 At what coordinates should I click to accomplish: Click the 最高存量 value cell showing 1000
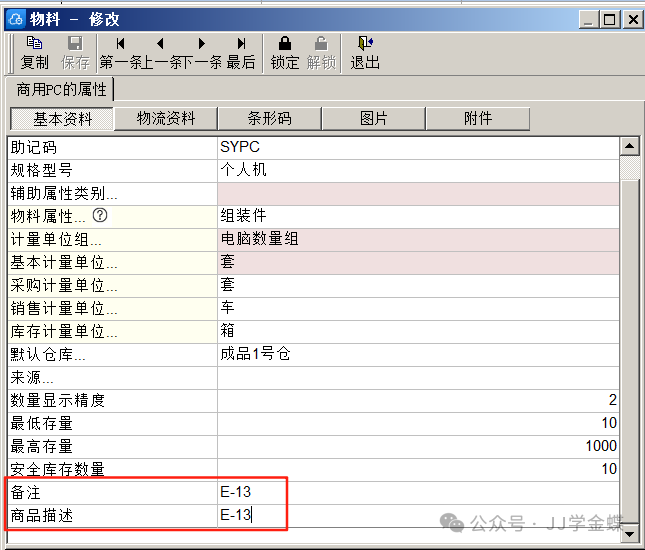tap(417, 446)
